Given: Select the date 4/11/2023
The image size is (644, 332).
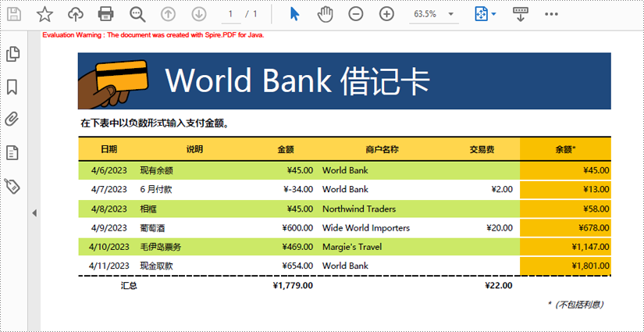Looking at the screenshot, I should coord(109,266).
